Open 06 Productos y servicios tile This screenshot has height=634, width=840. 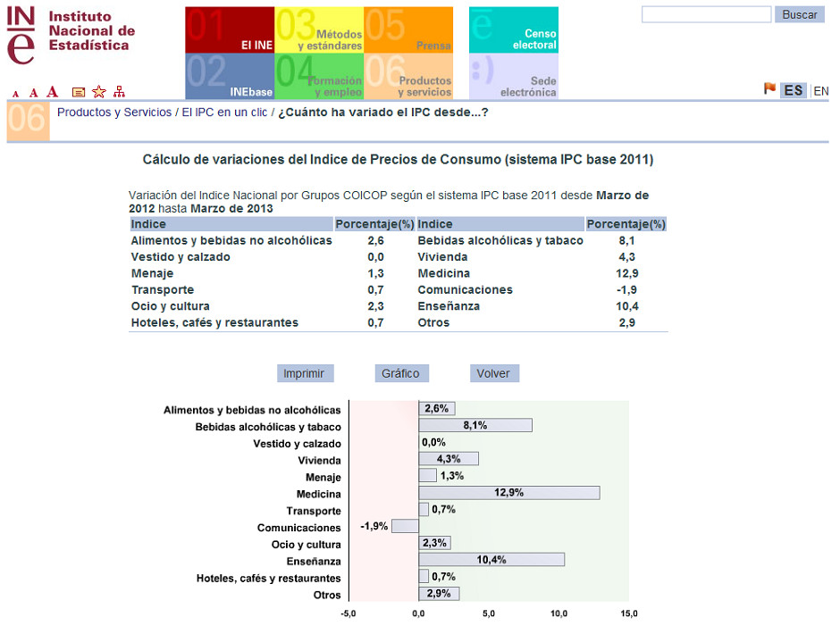(x=408, y=76)
